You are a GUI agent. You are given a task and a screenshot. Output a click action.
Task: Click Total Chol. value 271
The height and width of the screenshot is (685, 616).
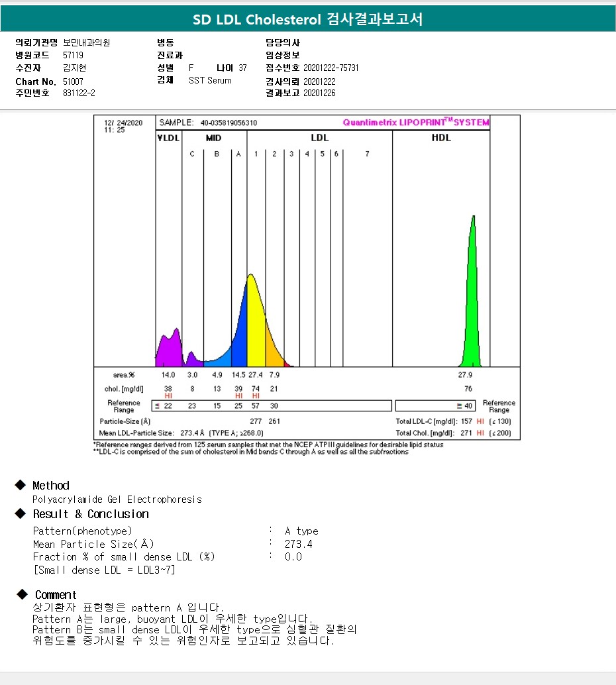point(466,433)
